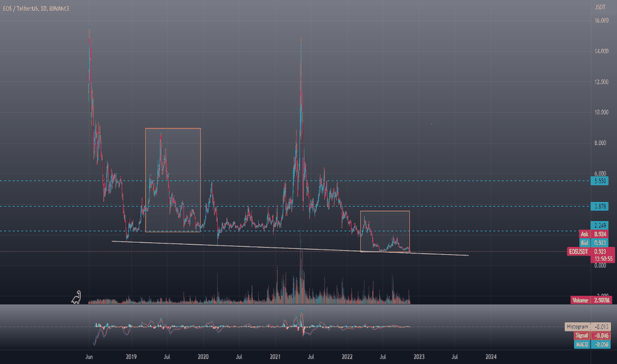Select the 5.550 horizontal line price label
Screen dimensions: 617x364
[600, 181]
